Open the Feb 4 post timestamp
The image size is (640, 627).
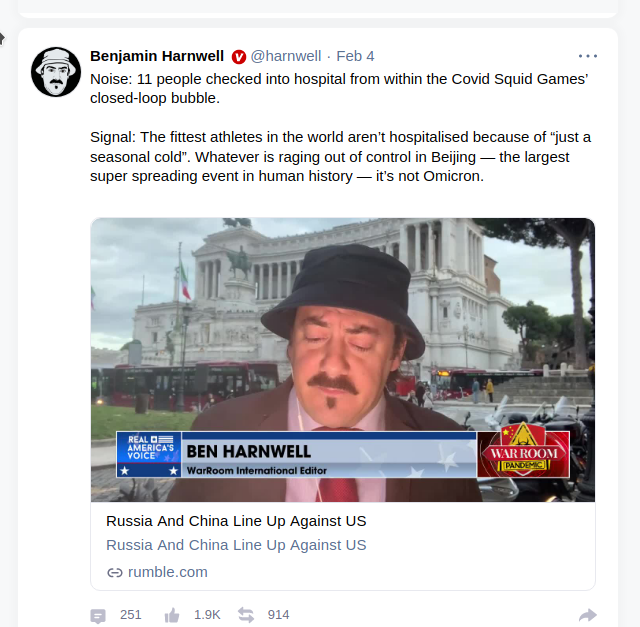pyautogui.click(x=355, y=56)
